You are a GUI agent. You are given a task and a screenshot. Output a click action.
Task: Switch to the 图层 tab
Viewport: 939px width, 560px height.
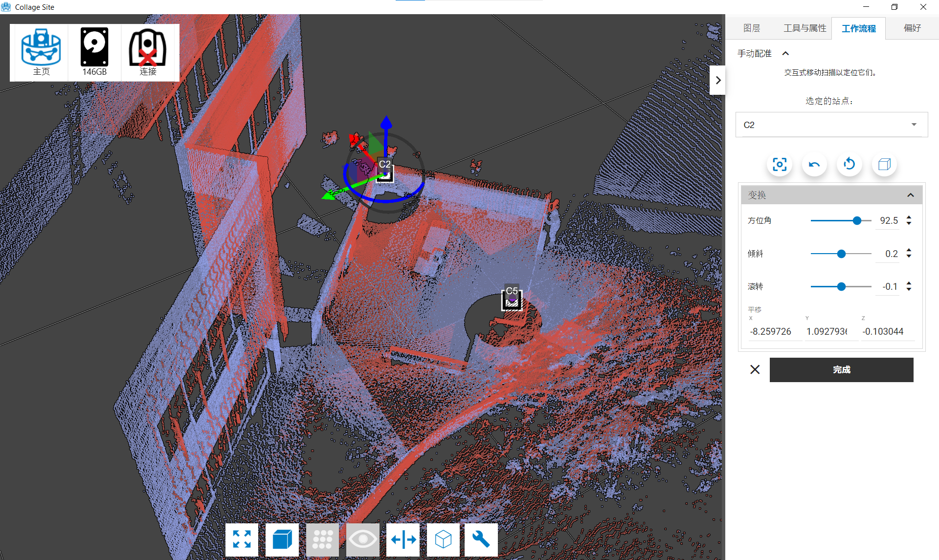coord(751,28)
